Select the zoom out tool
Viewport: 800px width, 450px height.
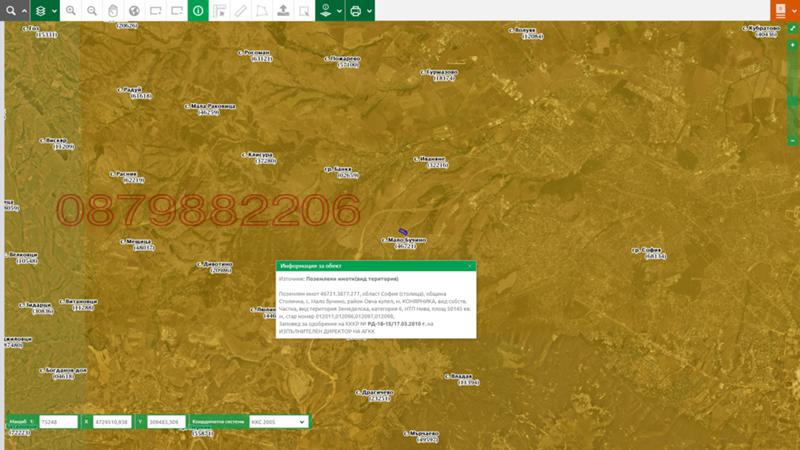(x=92, y=11)
